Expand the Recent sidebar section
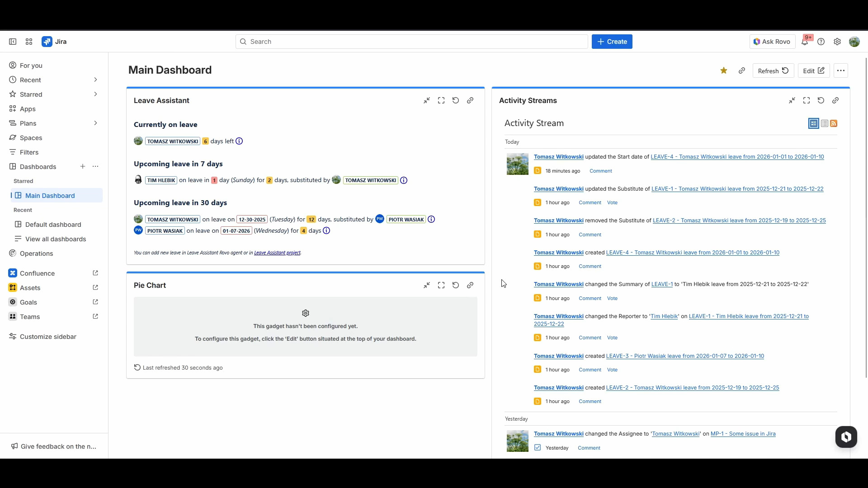Screen dimensions: 868x488 pos(95,80)
